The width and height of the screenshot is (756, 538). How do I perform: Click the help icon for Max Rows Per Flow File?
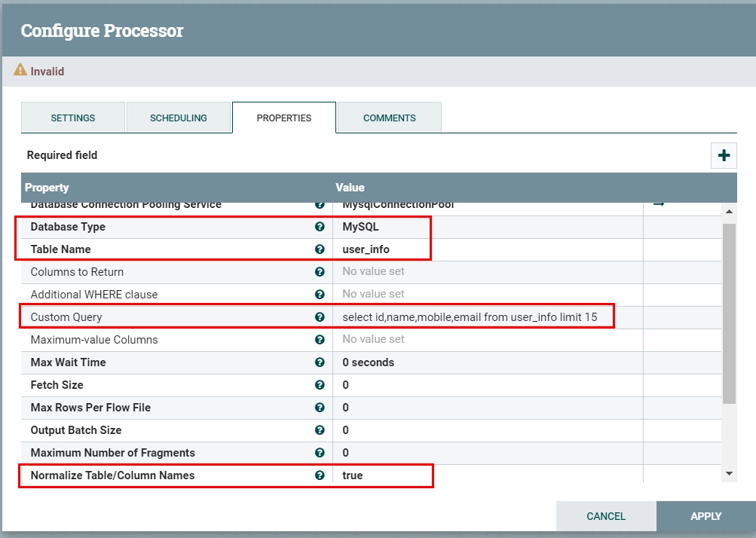coord(320,408)
